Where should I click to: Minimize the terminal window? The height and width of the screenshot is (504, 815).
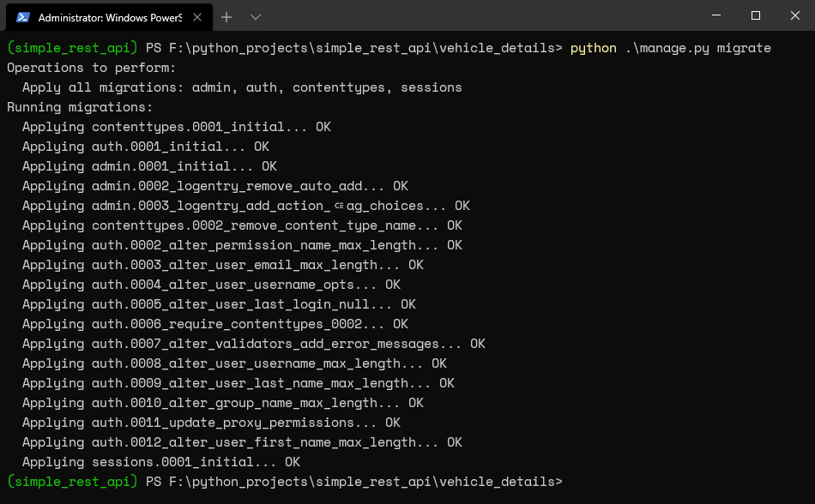[716, 15]
